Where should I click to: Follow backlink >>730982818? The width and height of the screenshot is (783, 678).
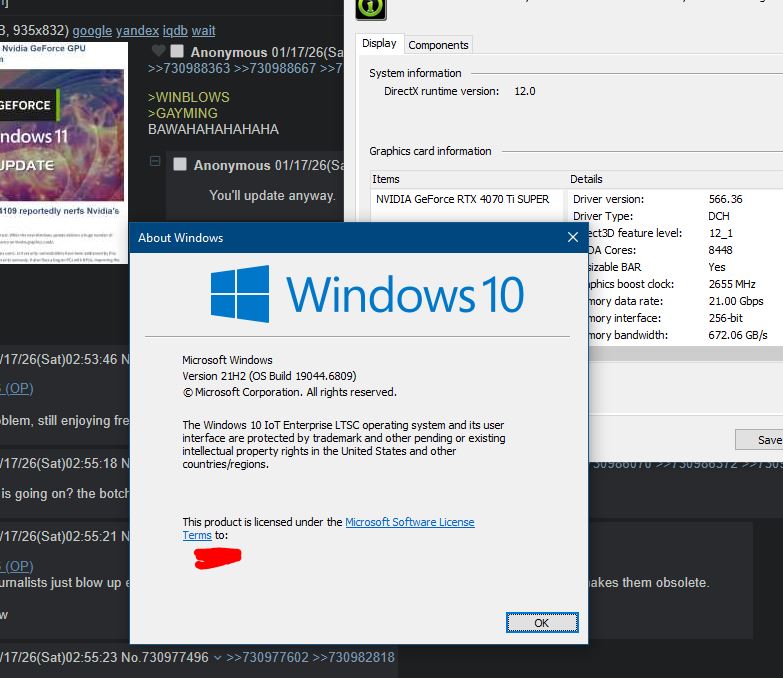[x=354, y=658]
